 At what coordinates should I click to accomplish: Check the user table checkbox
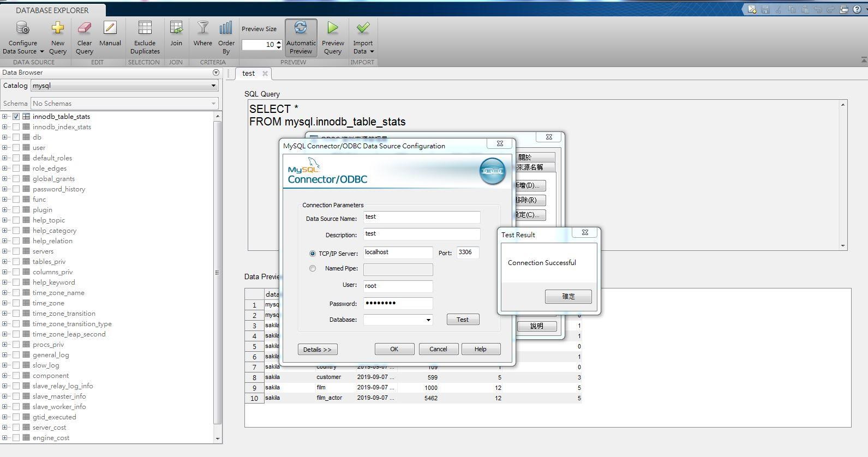click(16, 148)
